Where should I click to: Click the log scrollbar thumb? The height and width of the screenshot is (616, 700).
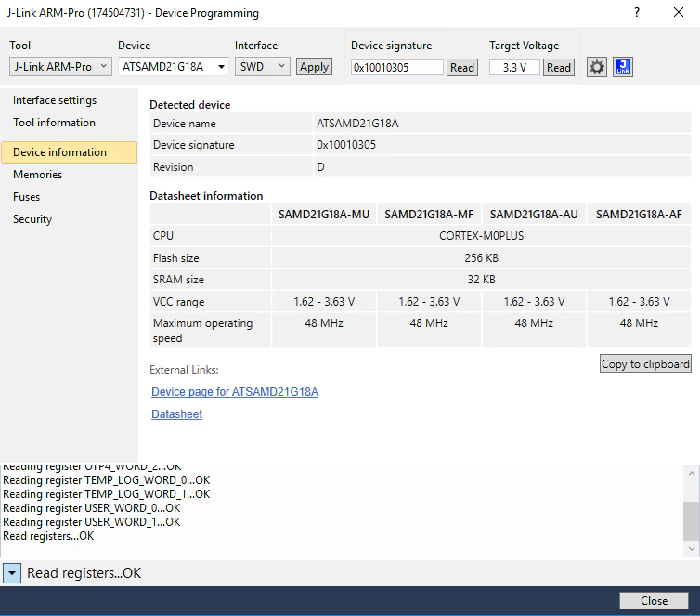point(692,521)
